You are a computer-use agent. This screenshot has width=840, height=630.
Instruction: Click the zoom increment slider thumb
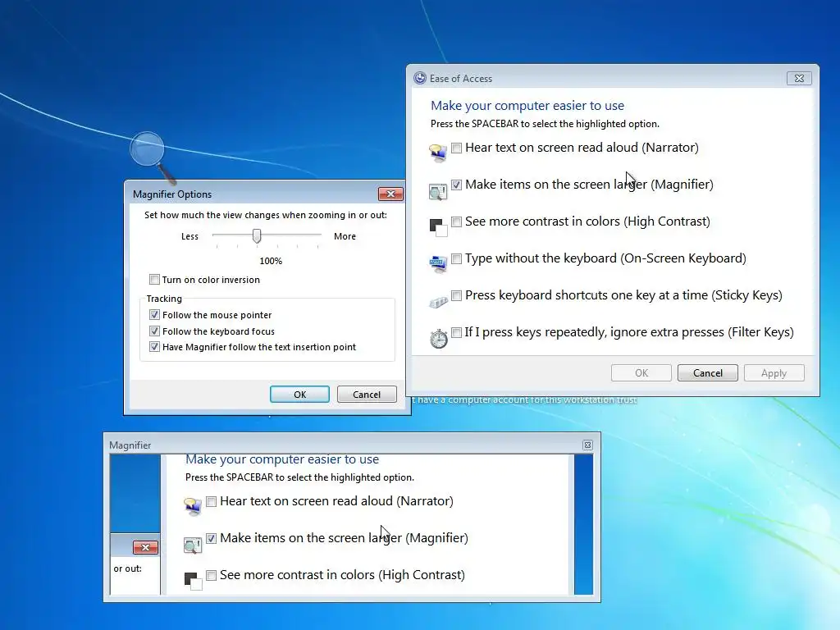click(x=257, y=235)
